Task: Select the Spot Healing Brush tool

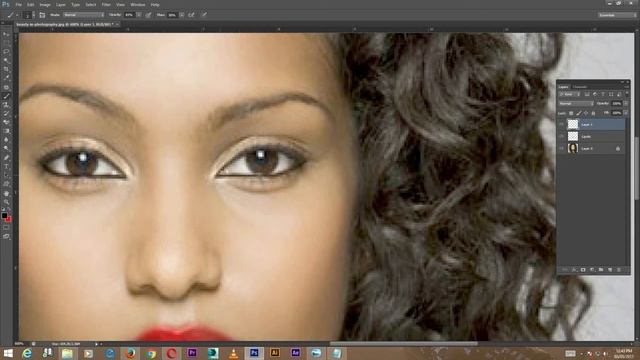Action: point(6,87)
